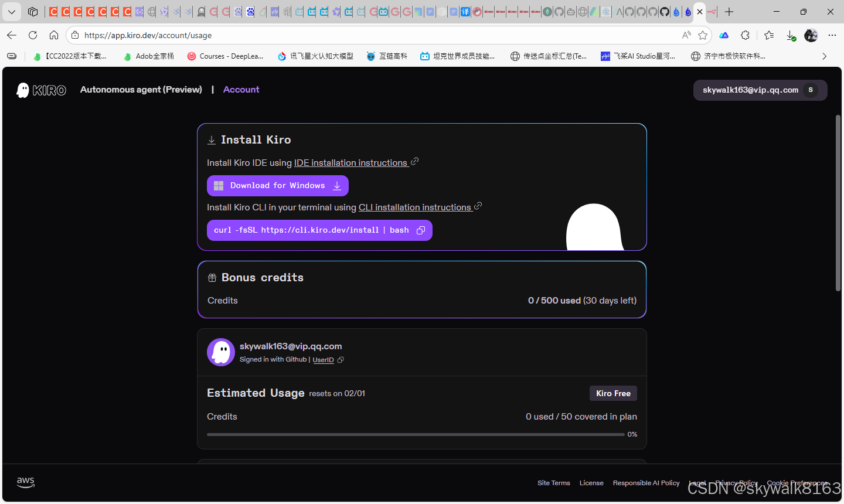This screenshot has height=504, width=844.
Task: Click the Downloads icon with green checkmark
Action: 790,35
